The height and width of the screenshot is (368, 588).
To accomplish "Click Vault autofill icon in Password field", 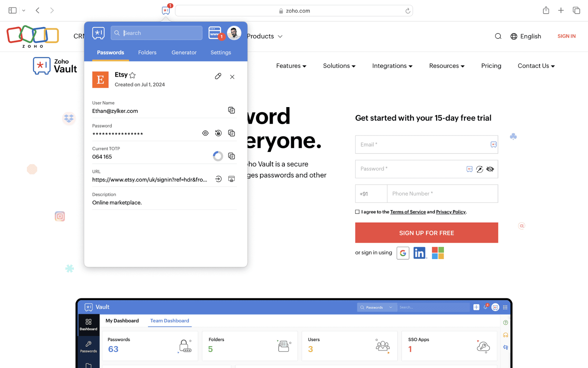I will pyautogui.click(x=469, y=169).
